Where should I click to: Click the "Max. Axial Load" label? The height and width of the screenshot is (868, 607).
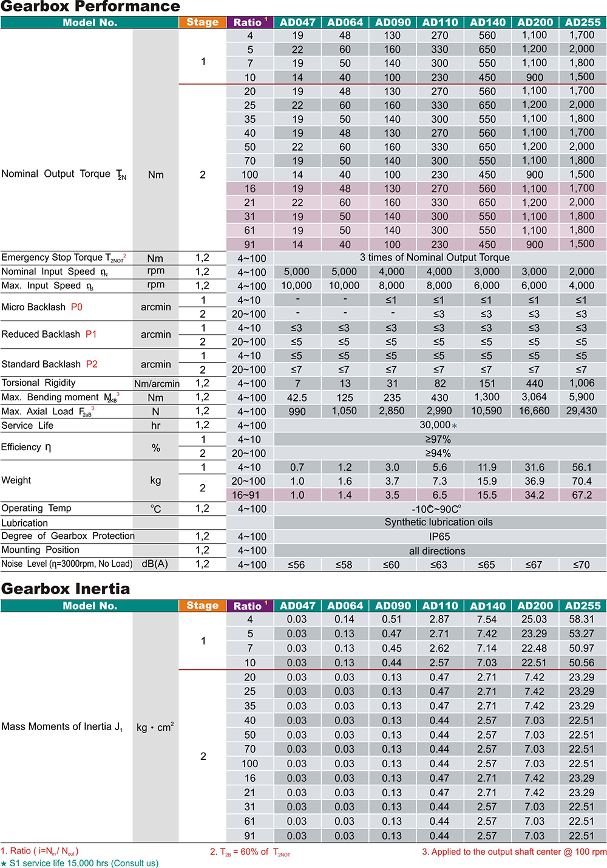click(47, 411)
